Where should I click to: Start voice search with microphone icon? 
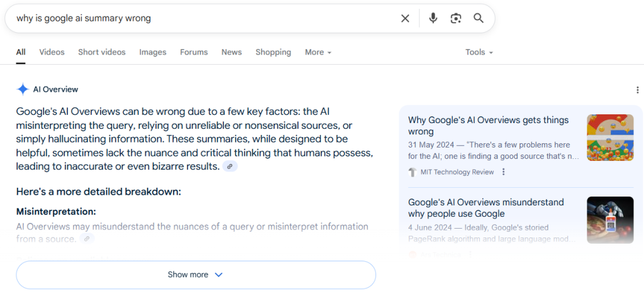coord(433,18)
